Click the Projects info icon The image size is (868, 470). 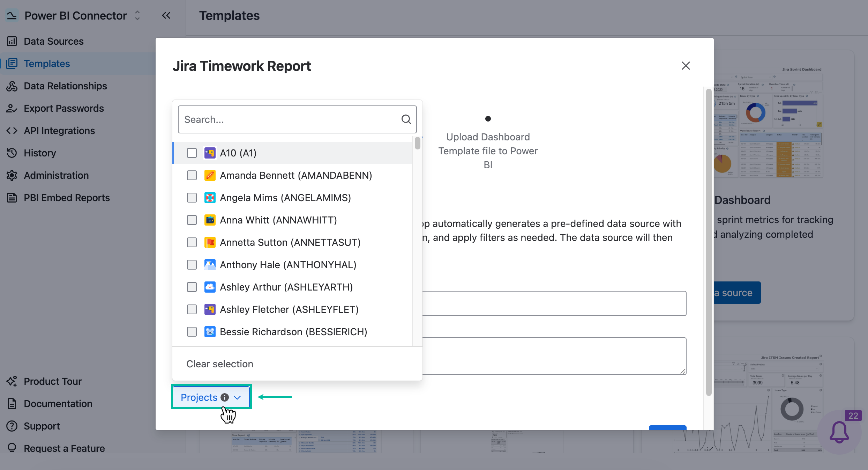(225, 397)
